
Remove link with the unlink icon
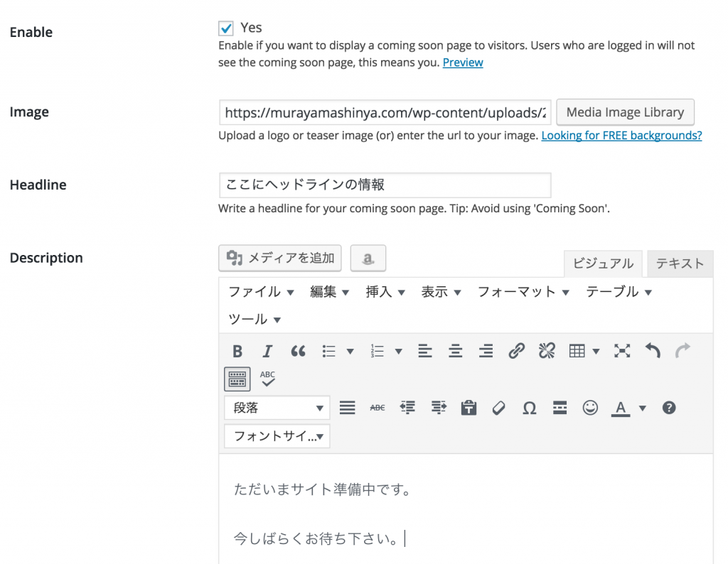[546, 351]
